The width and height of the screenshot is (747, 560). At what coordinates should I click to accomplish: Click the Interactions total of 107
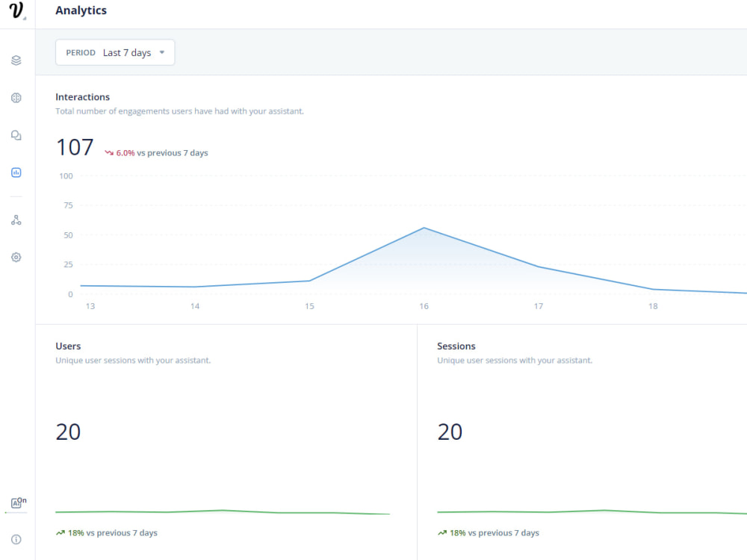(x=74, y=147)
